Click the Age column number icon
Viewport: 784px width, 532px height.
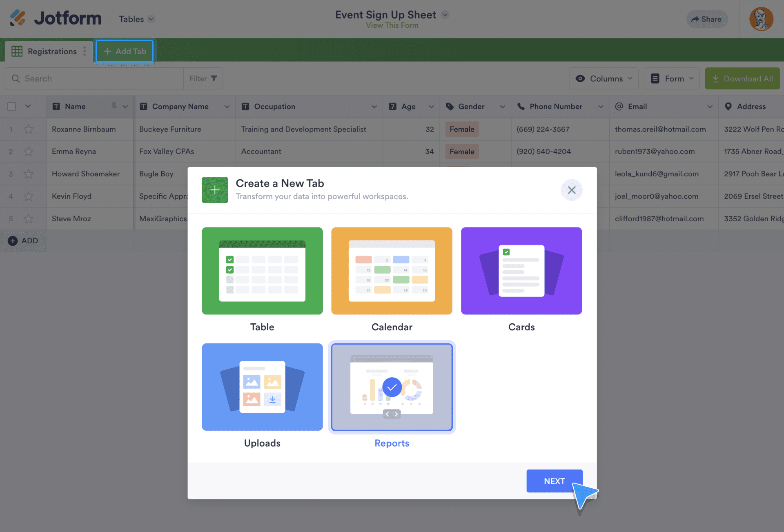tap(392, 106)
